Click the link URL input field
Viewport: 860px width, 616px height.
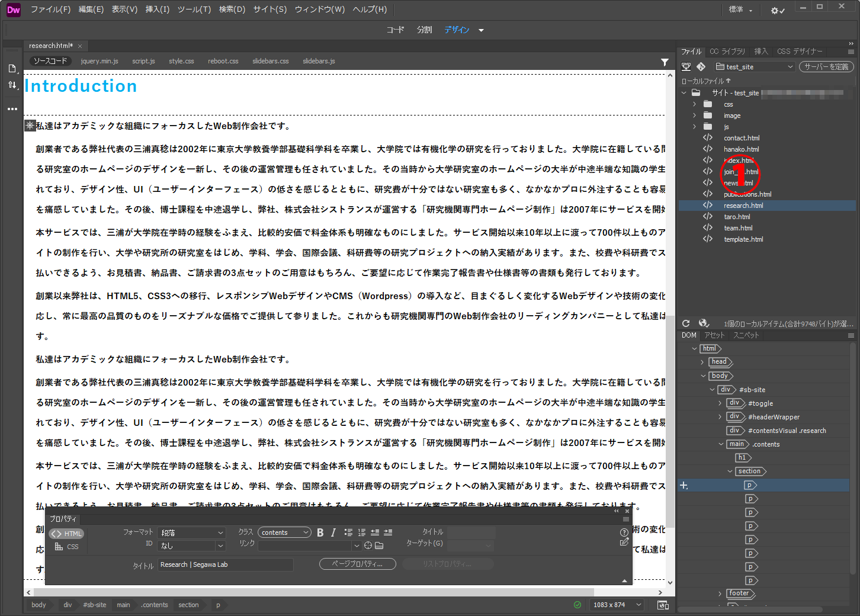click(305, 546)
